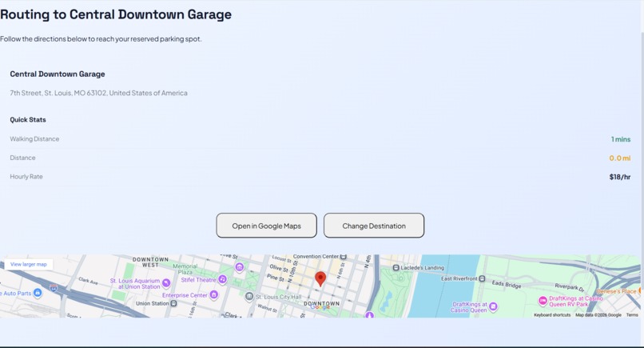Select the 7th Street, St. Louis address text
This screenshot has width=644, height=348.
pyautogui.click(x=98, y=93)
